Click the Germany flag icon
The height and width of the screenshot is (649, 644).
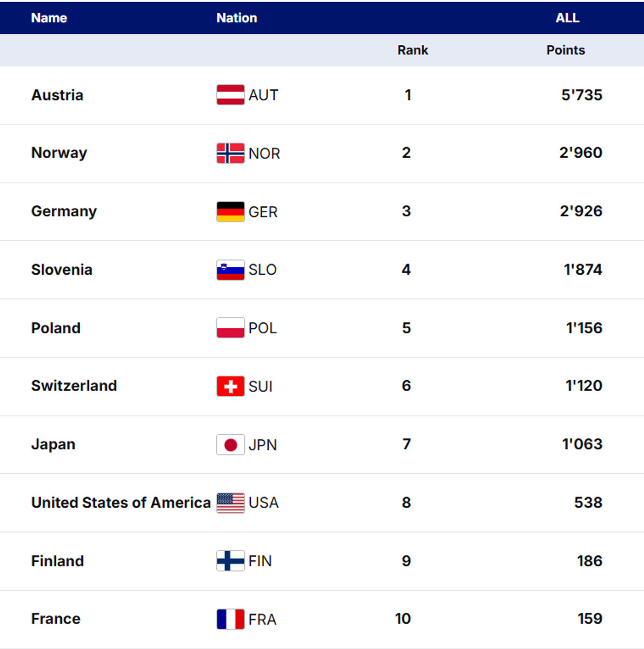[x=230, y=211]
